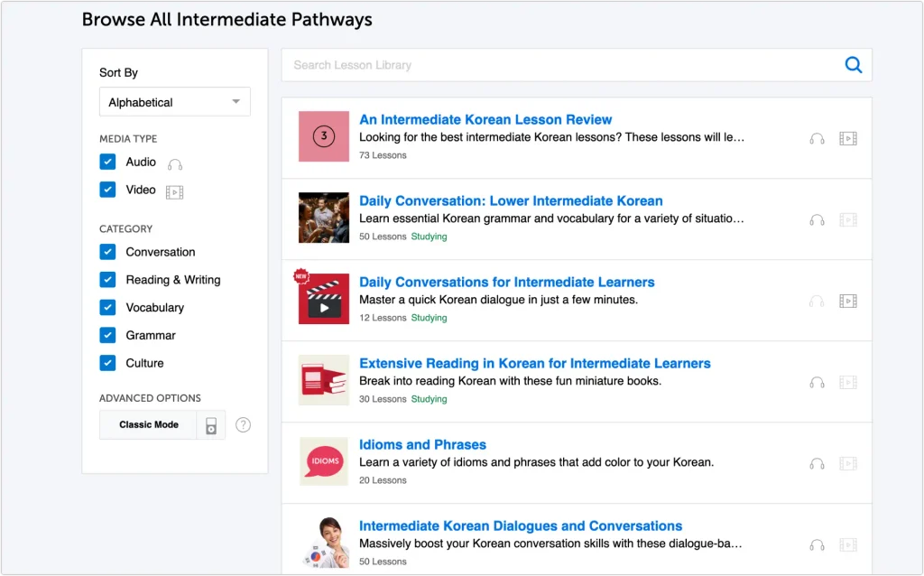Click the film icon beside Video filter
924x576 pixels.
pyautogui.click(x=174, y=193)
